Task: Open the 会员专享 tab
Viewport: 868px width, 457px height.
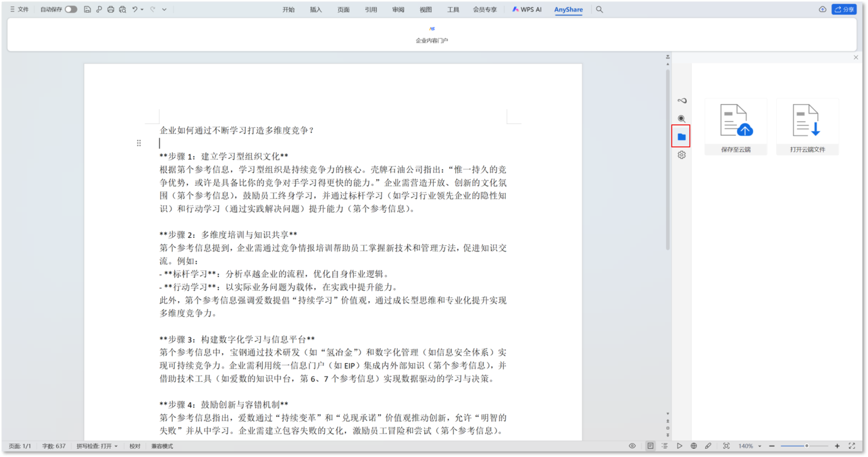Action: click(x=484, y=9)
